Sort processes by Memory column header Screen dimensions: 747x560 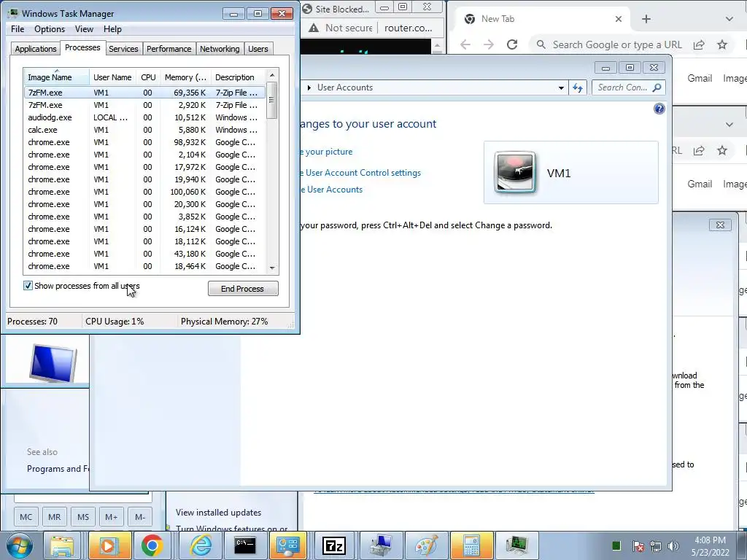coord(185,77)
